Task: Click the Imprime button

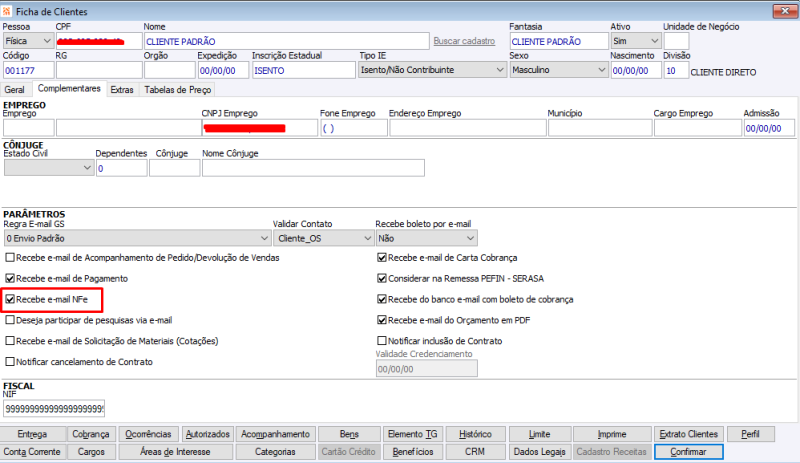Action: (x=612, y=434)
